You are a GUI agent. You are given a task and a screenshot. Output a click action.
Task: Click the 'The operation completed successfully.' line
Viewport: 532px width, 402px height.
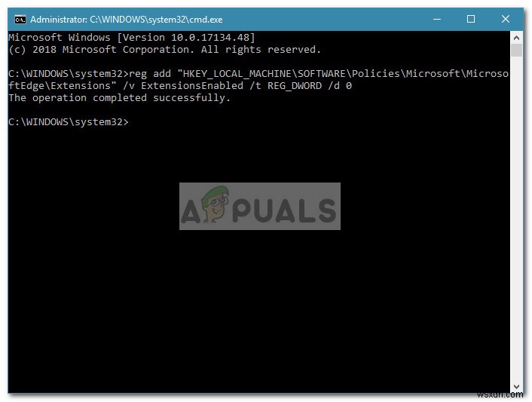tap(119, 98)
